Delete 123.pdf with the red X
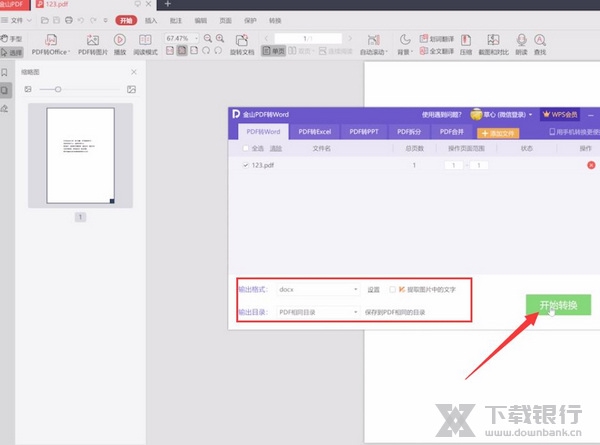600x445 pixels. coord(591,165)
